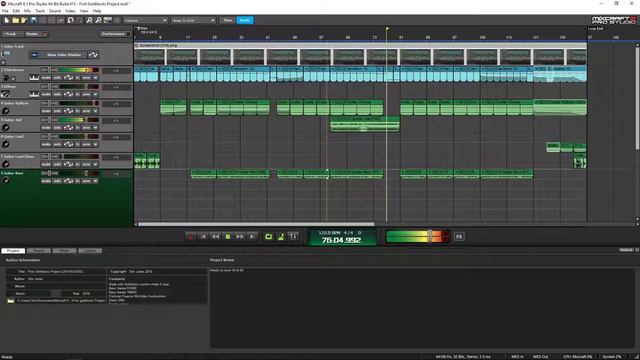Create a new project with the toolbar icon
640x360 pixels.
[7, 20]
